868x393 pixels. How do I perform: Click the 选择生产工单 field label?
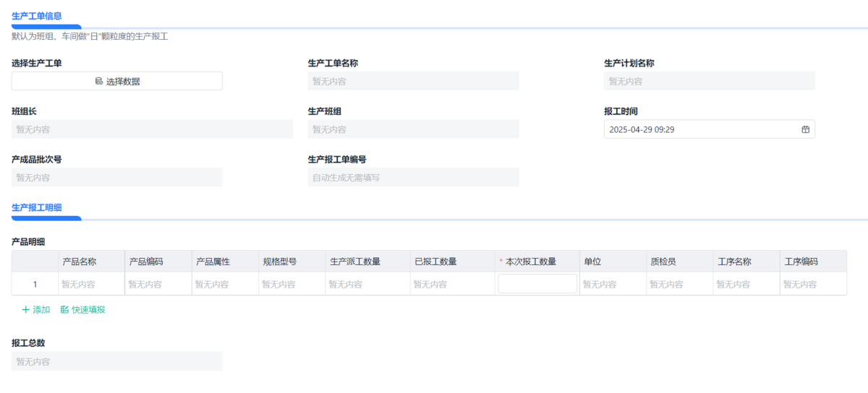coord(37,63)
